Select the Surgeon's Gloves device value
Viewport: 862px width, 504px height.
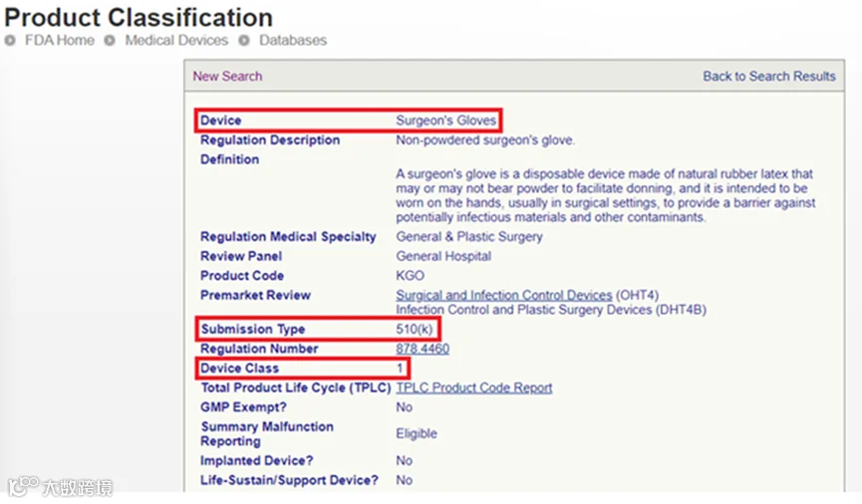click(445, 121)
